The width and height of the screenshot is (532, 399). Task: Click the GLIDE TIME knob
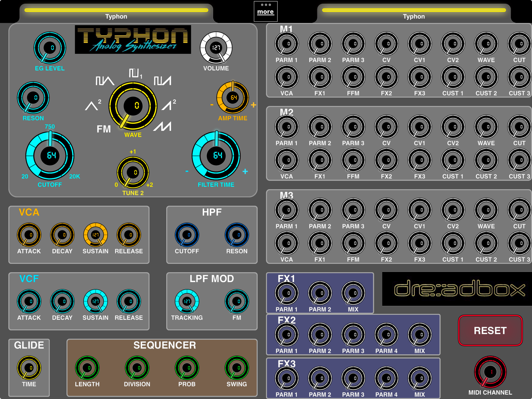[x=29, y=368]
